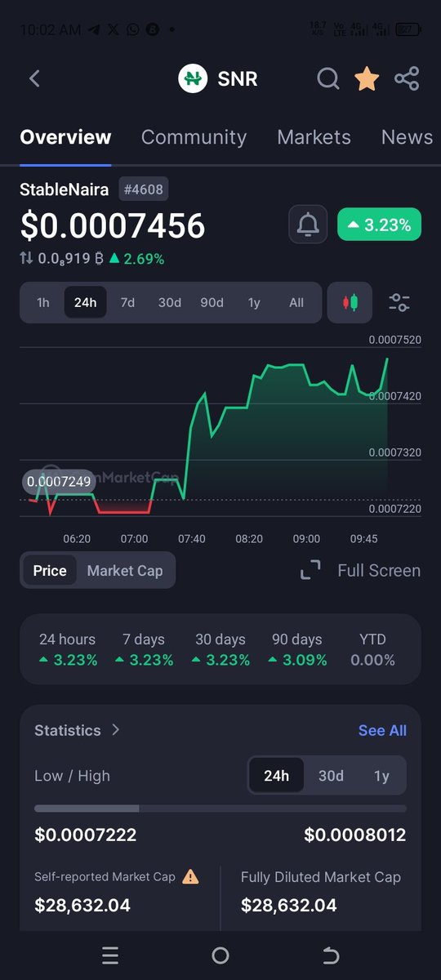441x980 pixels.
Task: Tap the WhatsApp notification icon
Action: (x=132, y=29)
